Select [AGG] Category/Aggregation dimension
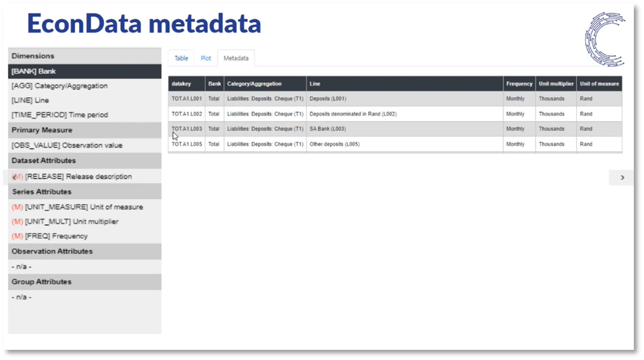644x360 pixels. [84, 86]
